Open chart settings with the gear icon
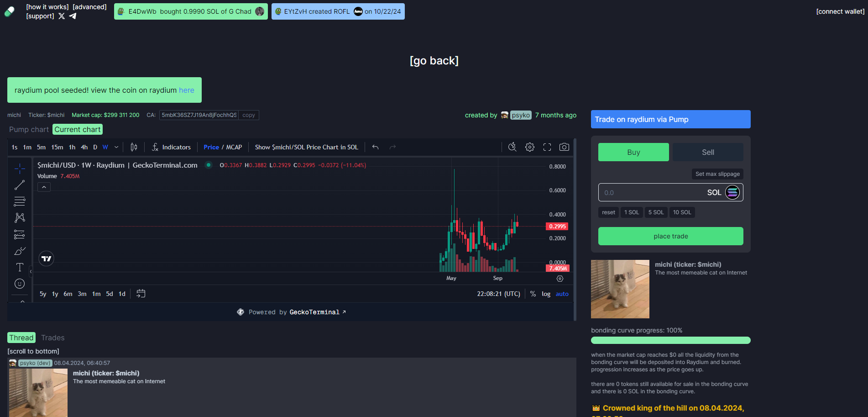 tap(529, 147)
